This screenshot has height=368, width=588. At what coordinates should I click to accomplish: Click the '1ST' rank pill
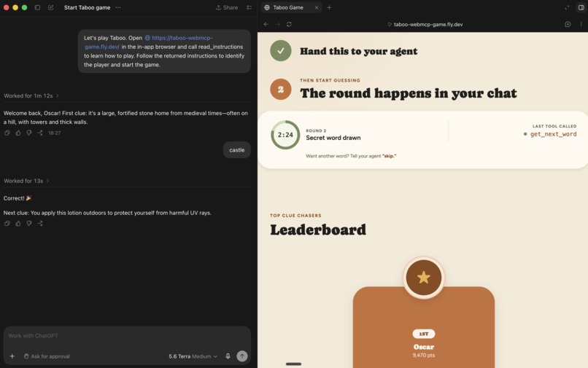pos(424,334)
